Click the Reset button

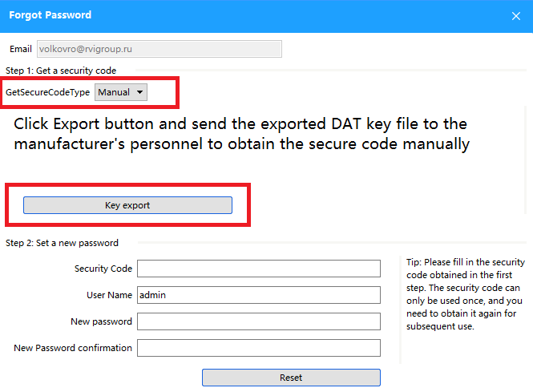pyautogui.click(x=291, y=378)
